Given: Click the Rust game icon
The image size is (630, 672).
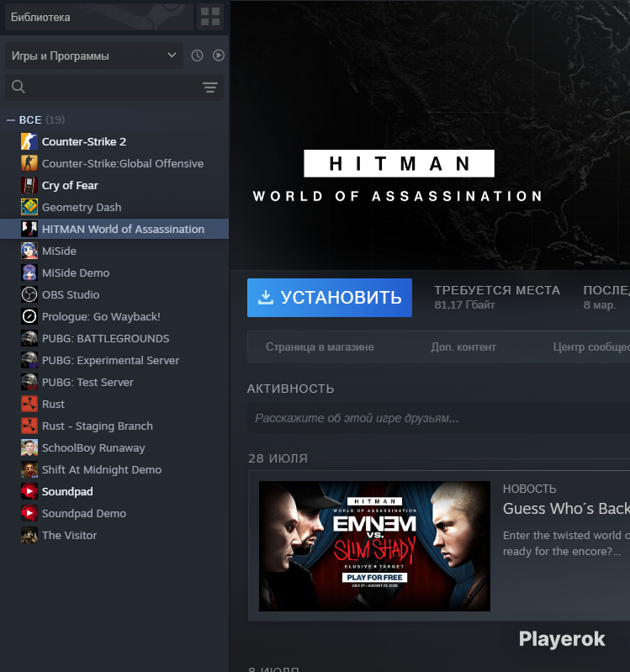Looking at the screenshot, I should pos(29,404).
